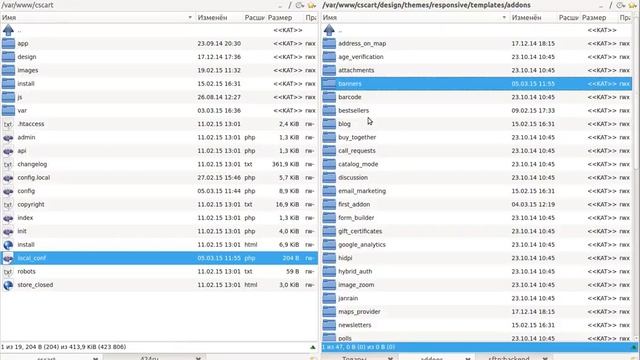The width and height of the screenshot is (640, 360).
Task: Select the call_requests folder name
Action: [357, 151]
